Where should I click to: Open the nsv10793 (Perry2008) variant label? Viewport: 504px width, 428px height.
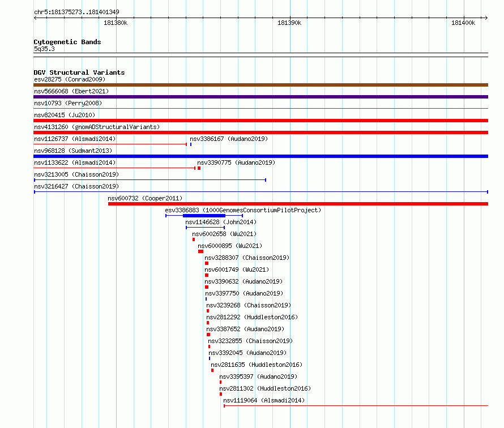click(68, 103)
